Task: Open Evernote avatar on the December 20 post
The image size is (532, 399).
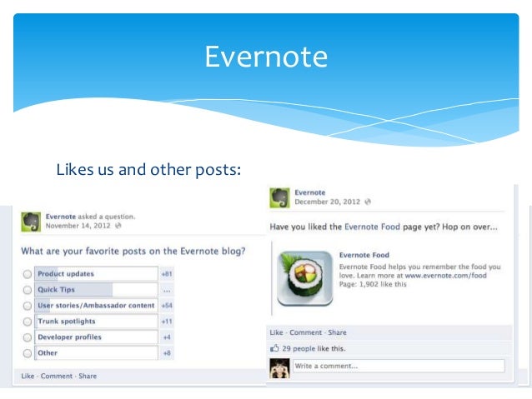Action: point(279,197)
